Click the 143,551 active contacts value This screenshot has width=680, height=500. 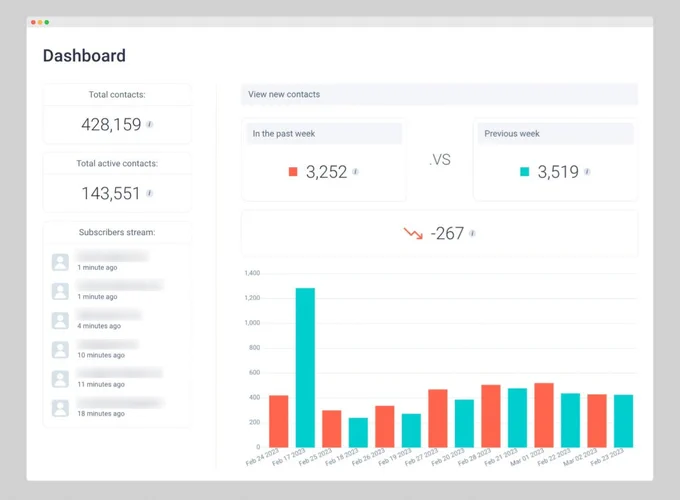111,193
